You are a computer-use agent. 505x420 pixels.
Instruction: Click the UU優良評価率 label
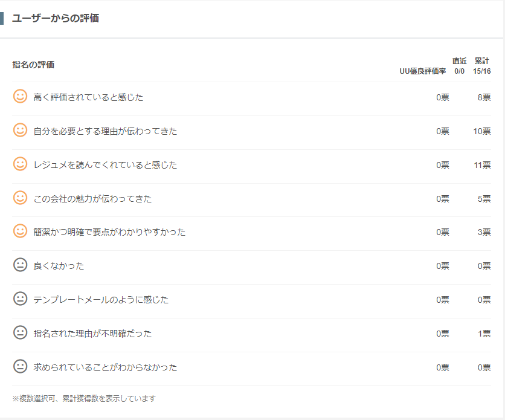click(423, 71)
